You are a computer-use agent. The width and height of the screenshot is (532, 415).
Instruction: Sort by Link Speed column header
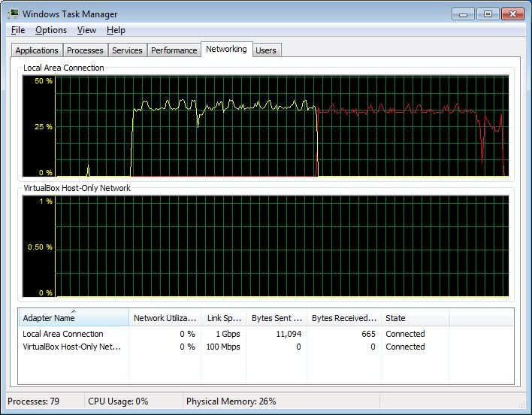pos(224,317)
